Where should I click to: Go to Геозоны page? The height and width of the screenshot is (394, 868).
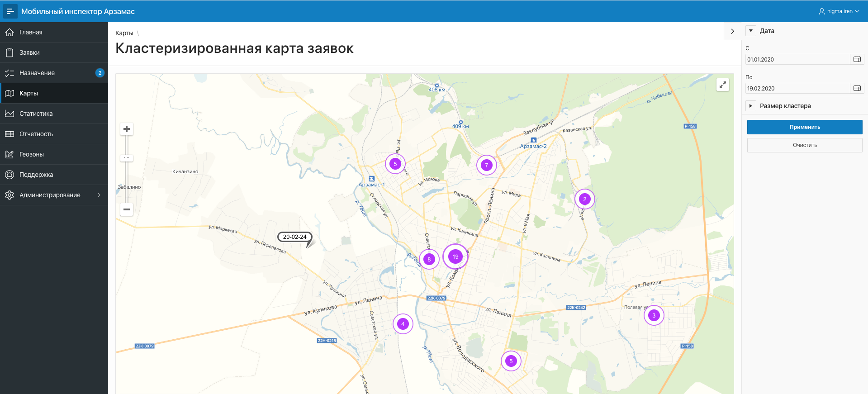click(54, 154)
